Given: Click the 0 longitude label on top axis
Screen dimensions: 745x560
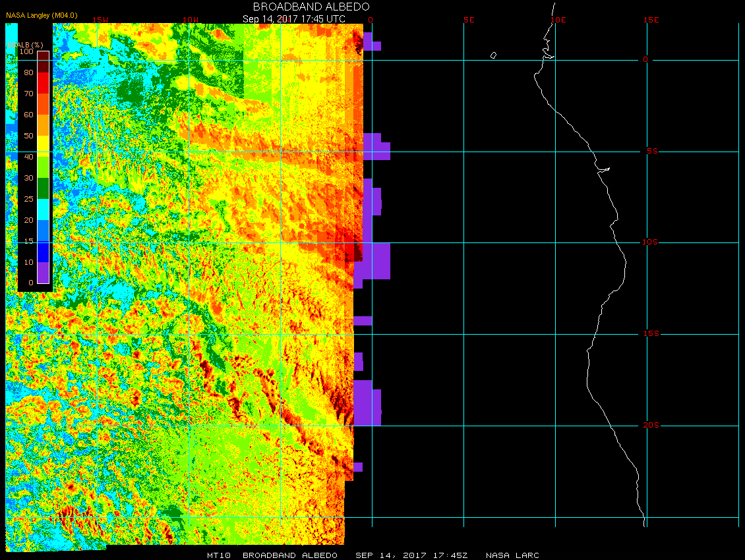Looking at the screenshot, I should 371,20.
